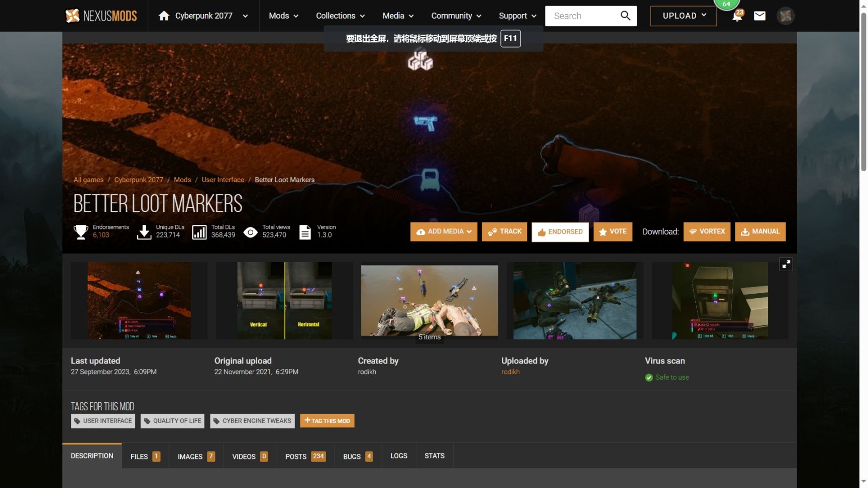Switch to the Bugs tab

pyautogui.click(x=358, y=456)
